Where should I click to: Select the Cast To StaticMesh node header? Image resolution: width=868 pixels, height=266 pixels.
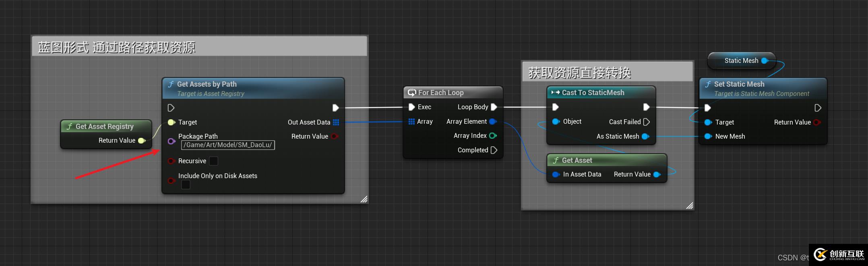pyautogui.click(x=601, y=93)
